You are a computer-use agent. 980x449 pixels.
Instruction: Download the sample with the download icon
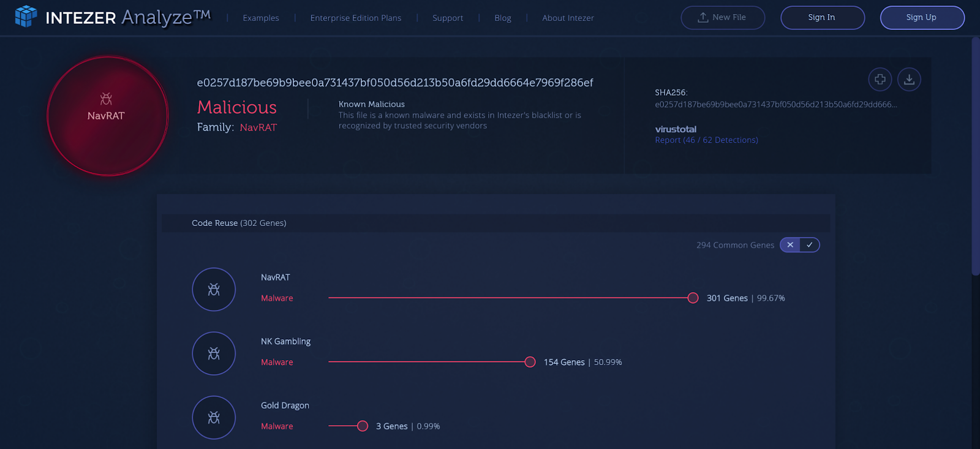tap(909, 80)
